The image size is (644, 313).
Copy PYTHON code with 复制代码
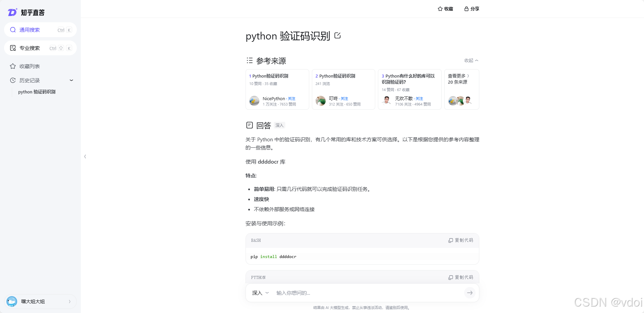tap(461, 277)
